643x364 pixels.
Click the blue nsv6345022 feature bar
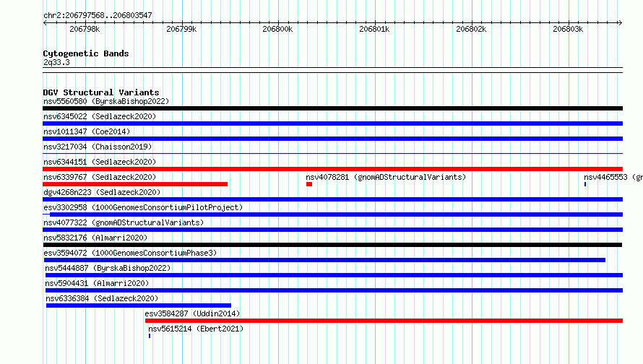coord(332,123)
